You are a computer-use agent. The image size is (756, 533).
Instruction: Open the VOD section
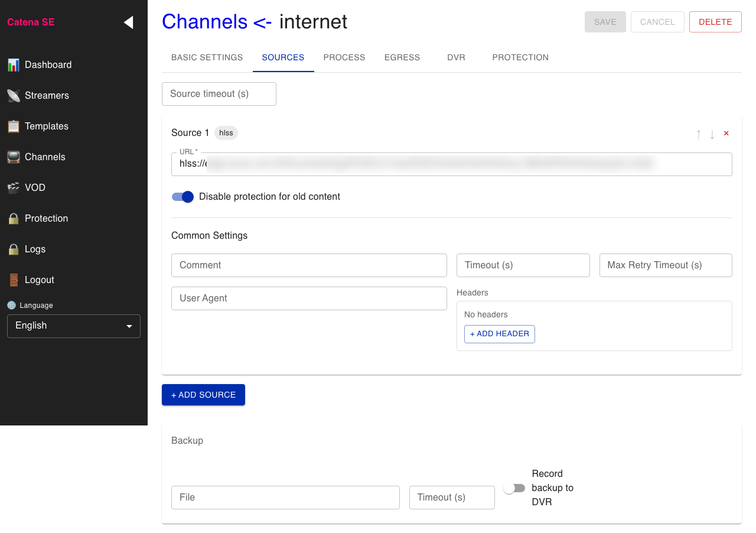pyautogui.click(x=35, y=187)
